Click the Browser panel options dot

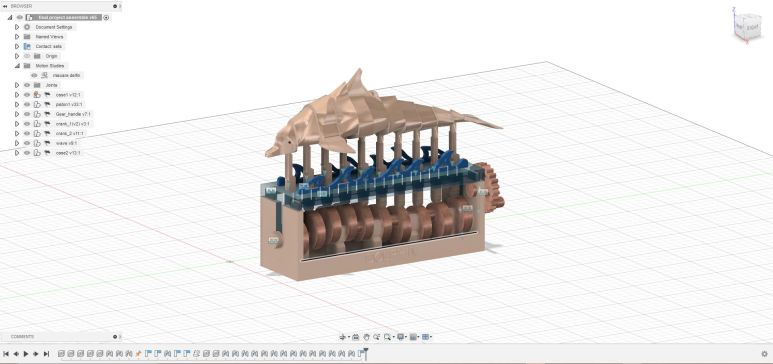[x=115, y=6]
